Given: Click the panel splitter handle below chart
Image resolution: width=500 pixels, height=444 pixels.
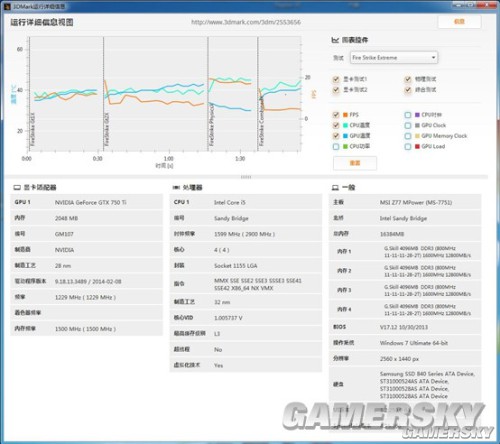Looking at the screenshot, I should (x=246, y=177).
